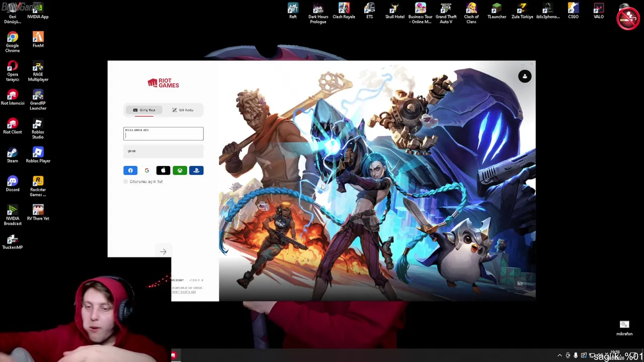
Task: Sign in with Xbox
Action: (x=180, y=170)
